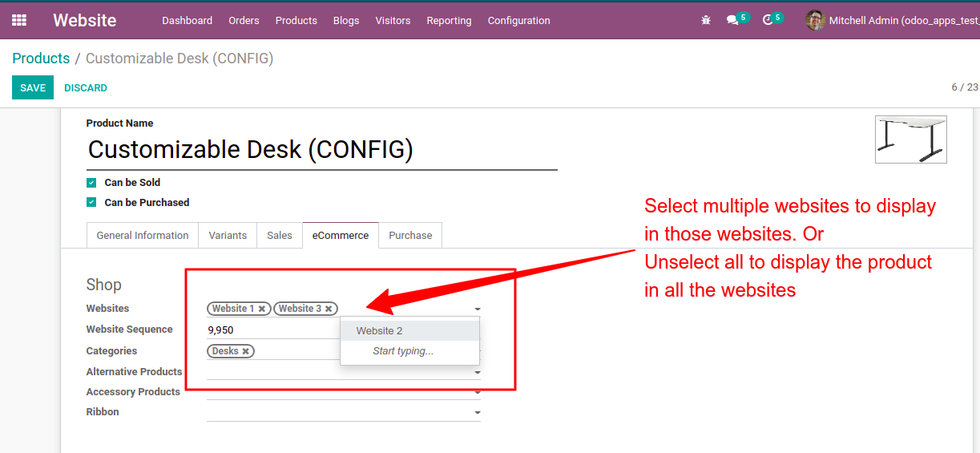Open the conversations chat icon
The width and height of the screenshot is (980, 453).
(x=732, y=20)
